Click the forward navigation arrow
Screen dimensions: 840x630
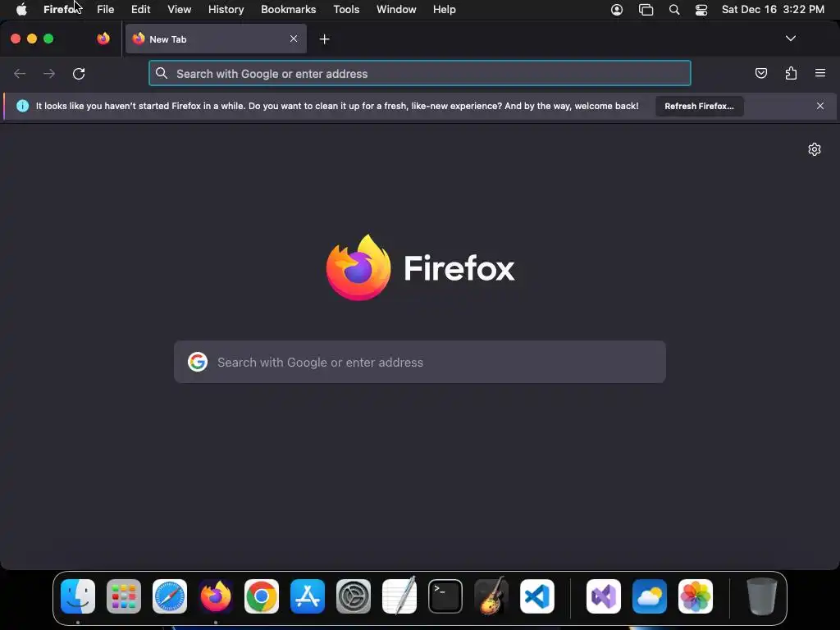click(48, 73)
